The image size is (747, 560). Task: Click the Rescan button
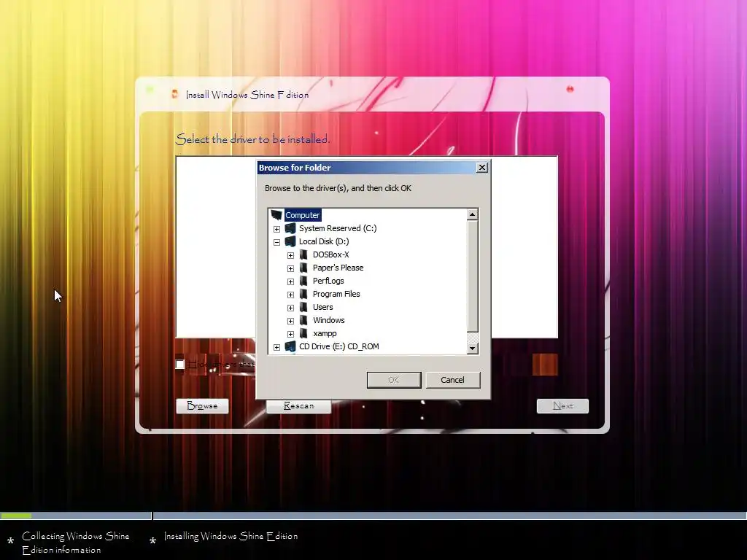(x=298, y=405)
